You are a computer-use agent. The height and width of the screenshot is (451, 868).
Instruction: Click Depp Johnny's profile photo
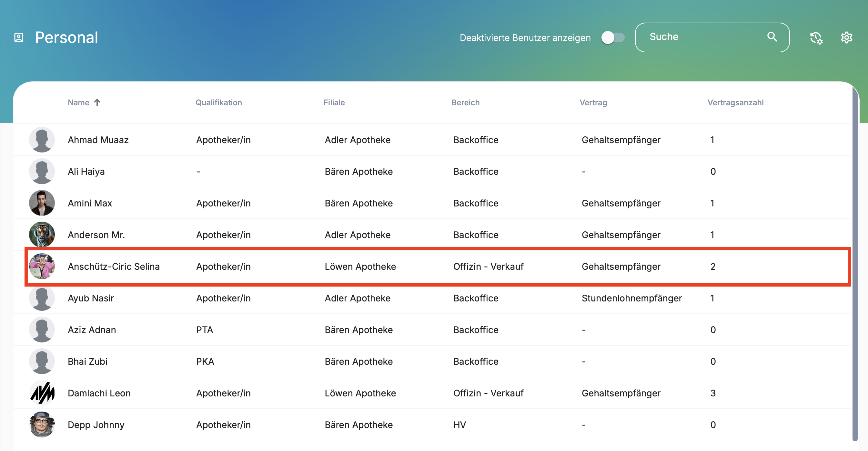(x=42, y=425)
